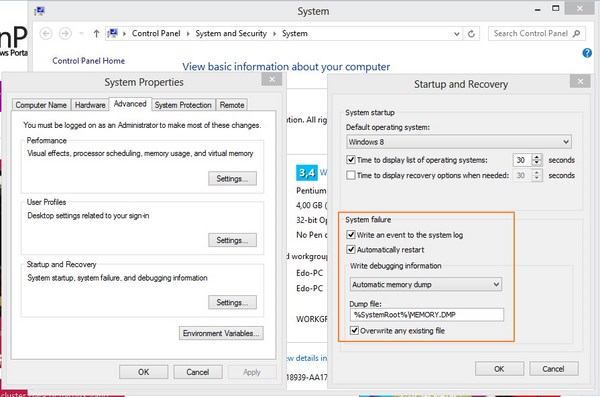The height and width of the screenshot is (397, 600).
Task: Enable Time to display recovery options checkbox
Action: pos(351,175)
